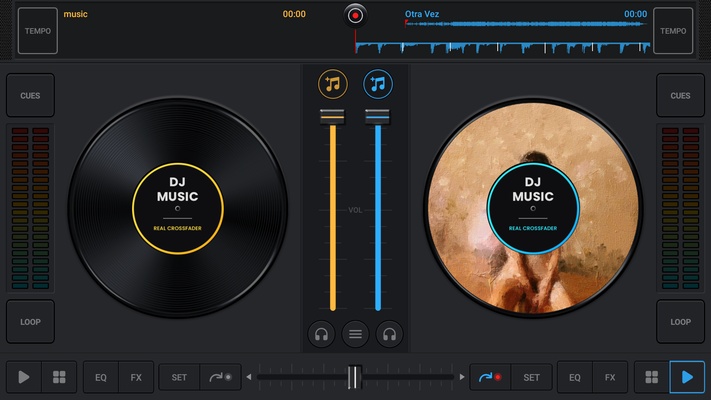The width and height of the screenshot is (711, 400).
Task: Start recording with the red record button
Action: (x=355, y=16)
